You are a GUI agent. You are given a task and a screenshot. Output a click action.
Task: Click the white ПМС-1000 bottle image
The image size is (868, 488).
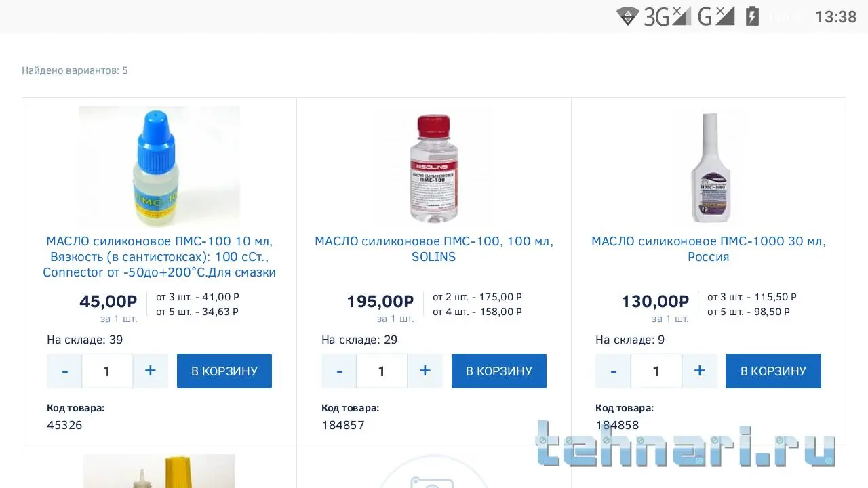coord(709,167)
